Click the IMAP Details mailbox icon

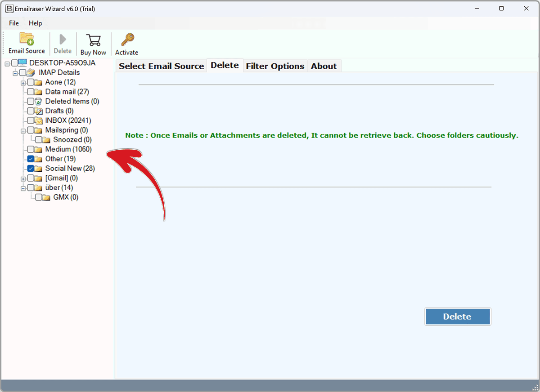31,72
